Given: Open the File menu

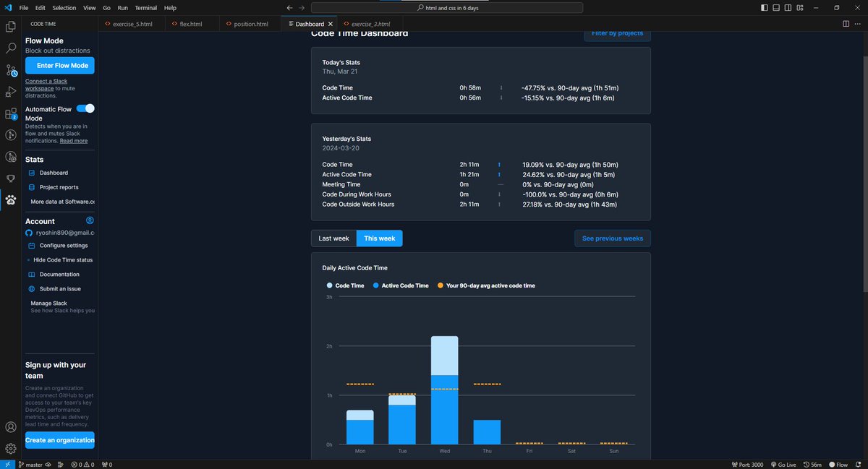Looking at the screenshot, I should tap(25, 8).
